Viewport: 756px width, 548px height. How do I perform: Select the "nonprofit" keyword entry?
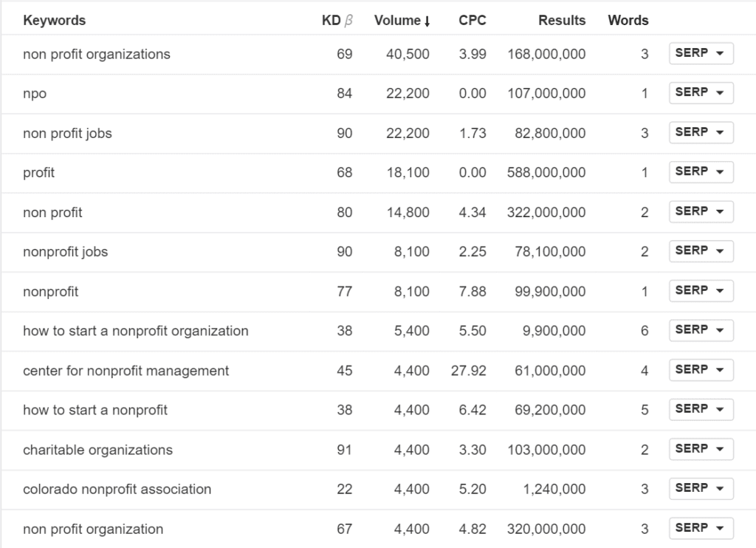(51, 291)
